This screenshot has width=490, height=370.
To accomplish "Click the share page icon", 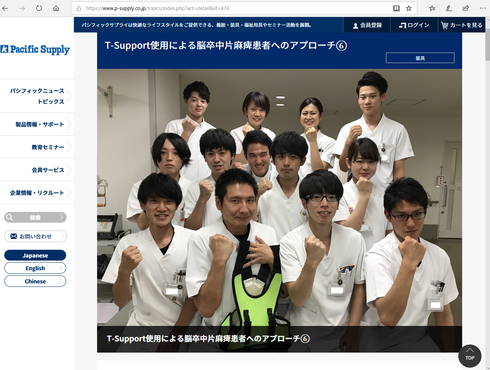I will click(x=466, y=8).
